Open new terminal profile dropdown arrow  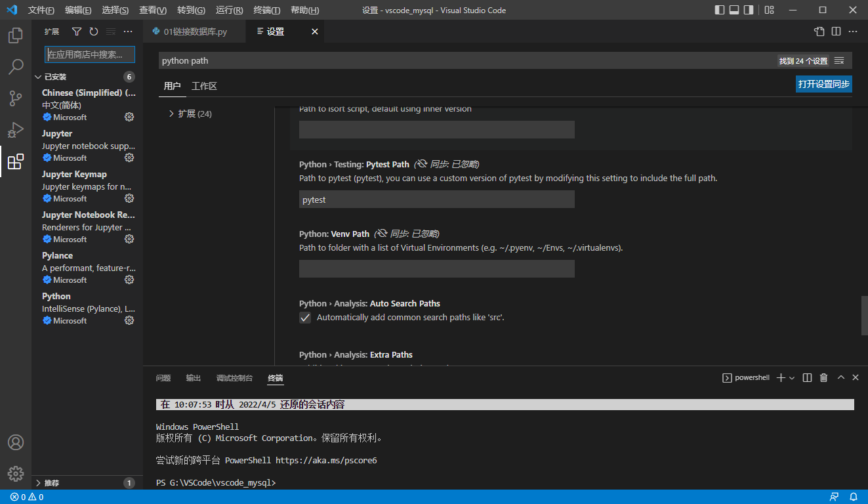click(792, 377)
